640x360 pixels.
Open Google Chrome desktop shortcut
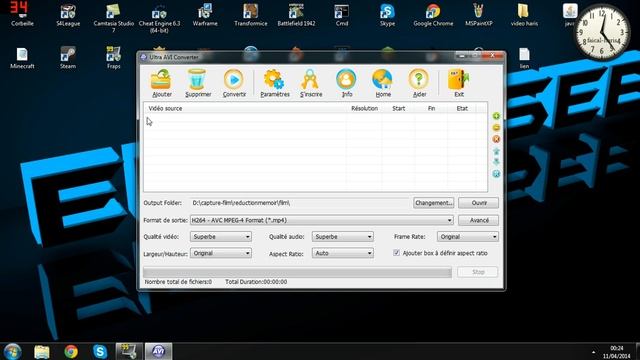click(433, 14)
